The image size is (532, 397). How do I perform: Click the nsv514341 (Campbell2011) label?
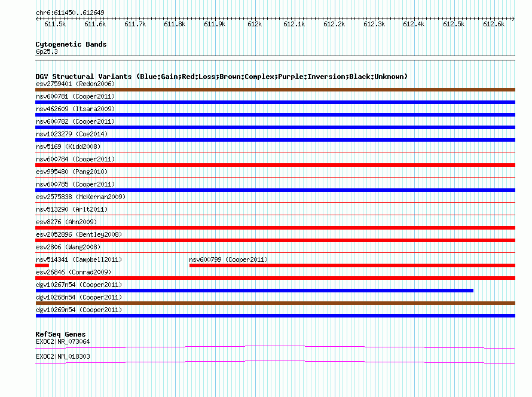pyautogui.click(x=79, y=259)
